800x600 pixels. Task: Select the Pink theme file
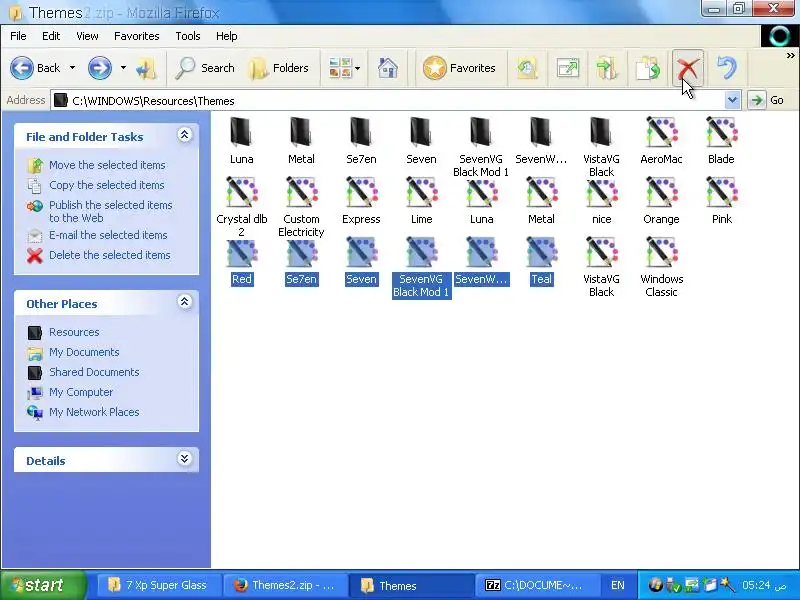pos(721,192)
